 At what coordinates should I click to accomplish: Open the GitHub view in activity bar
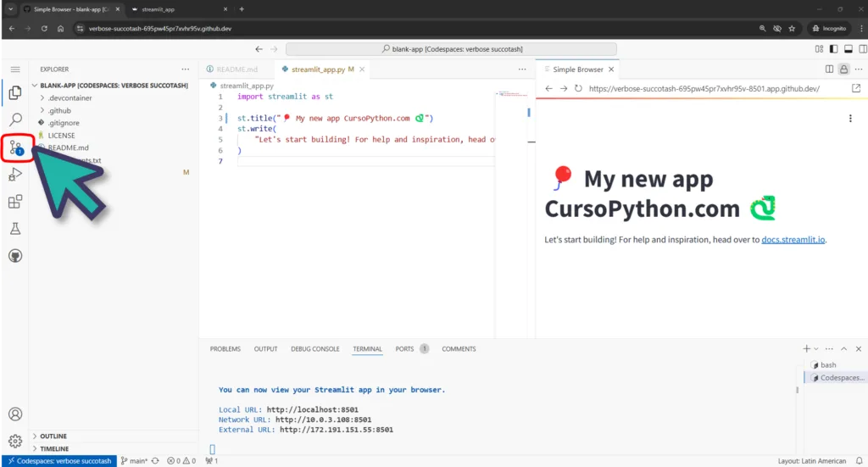[x=15, y=256]
